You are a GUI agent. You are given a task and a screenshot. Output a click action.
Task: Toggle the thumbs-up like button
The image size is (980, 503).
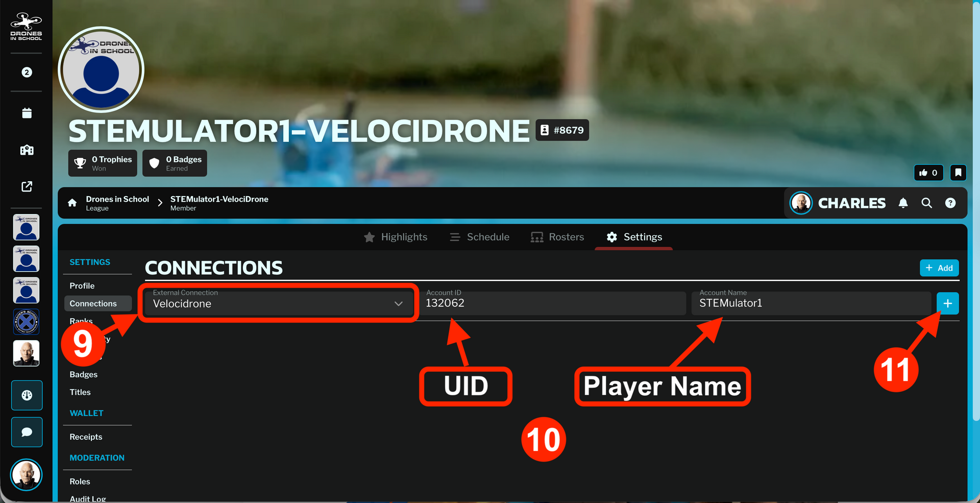928,173
